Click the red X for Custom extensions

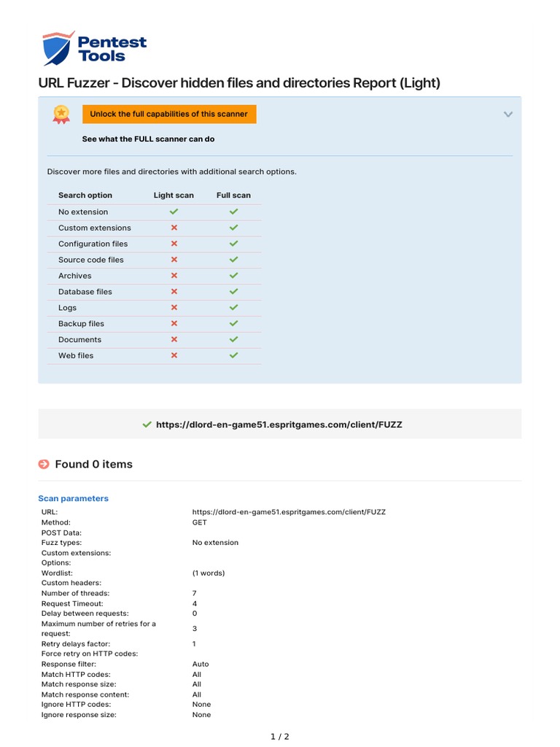tap(174, 228)
